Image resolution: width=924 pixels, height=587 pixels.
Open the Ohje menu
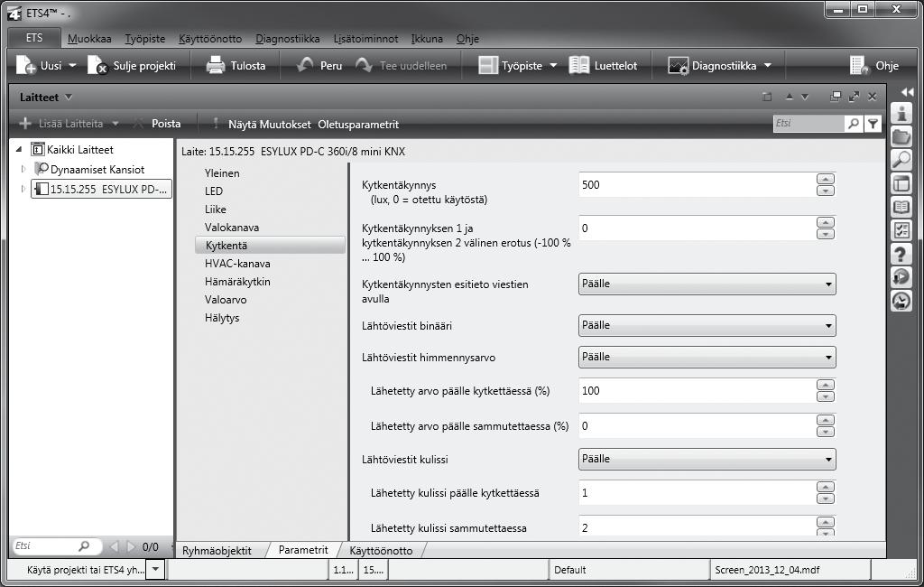coord(467,38)
